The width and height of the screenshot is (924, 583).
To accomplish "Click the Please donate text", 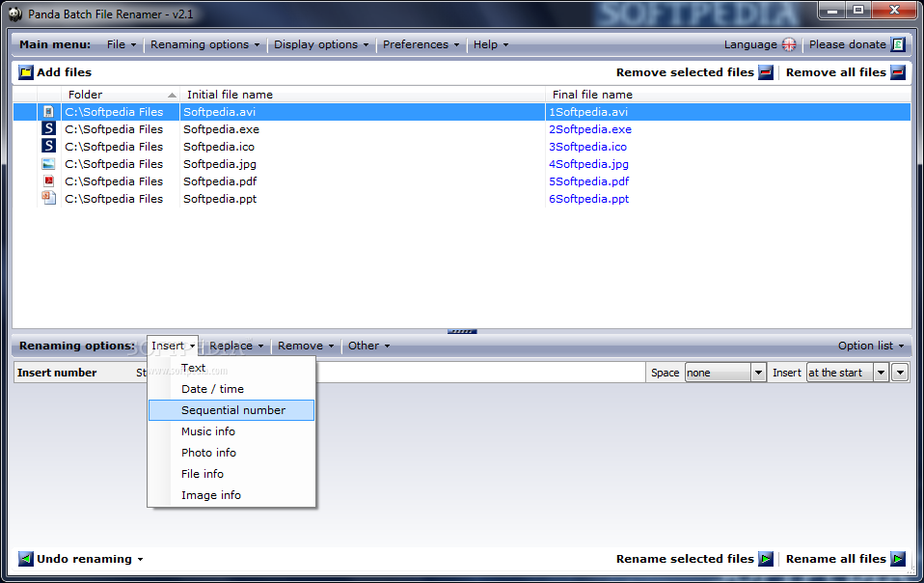I will coord(848,44).
